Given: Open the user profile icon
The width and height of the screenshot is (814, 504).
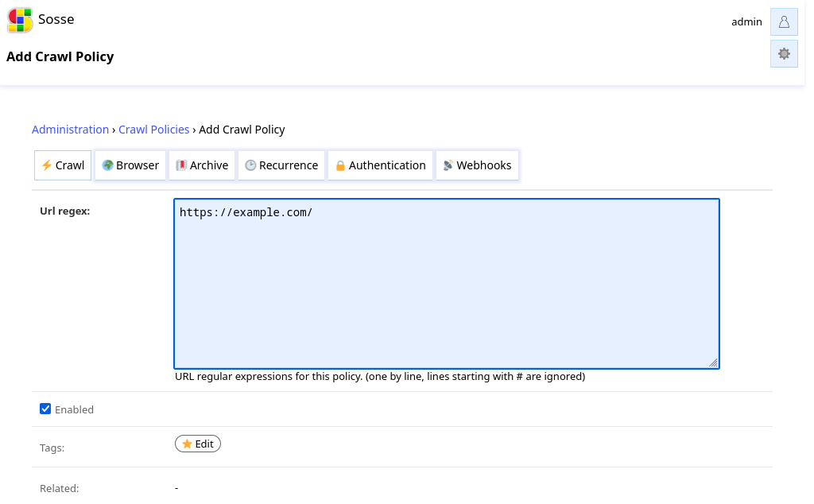Looking at the screenshot, I should [784, 21].
